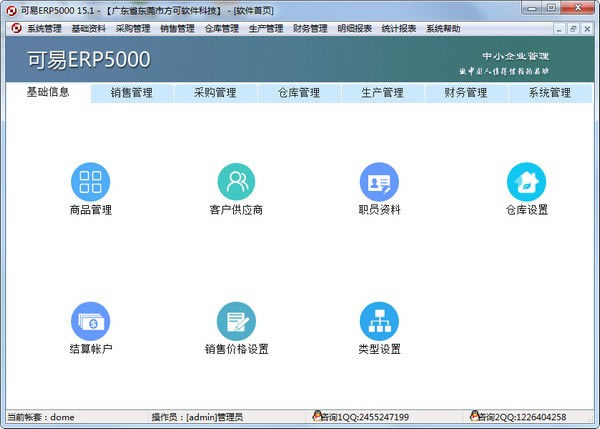Minimize the main application window
This screenshot has height=429, width=600.
click(x=532, y=8)
